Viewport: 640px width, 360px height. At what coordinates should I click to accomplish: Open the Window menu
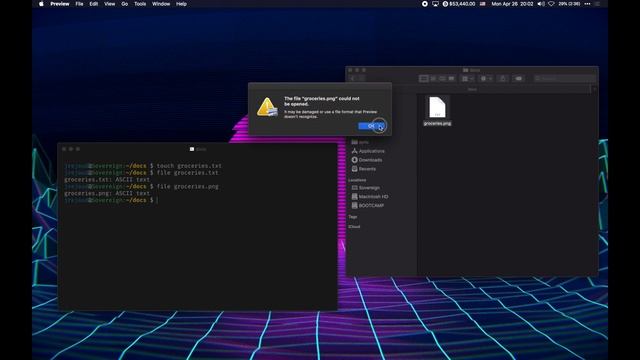pos(161,4)
